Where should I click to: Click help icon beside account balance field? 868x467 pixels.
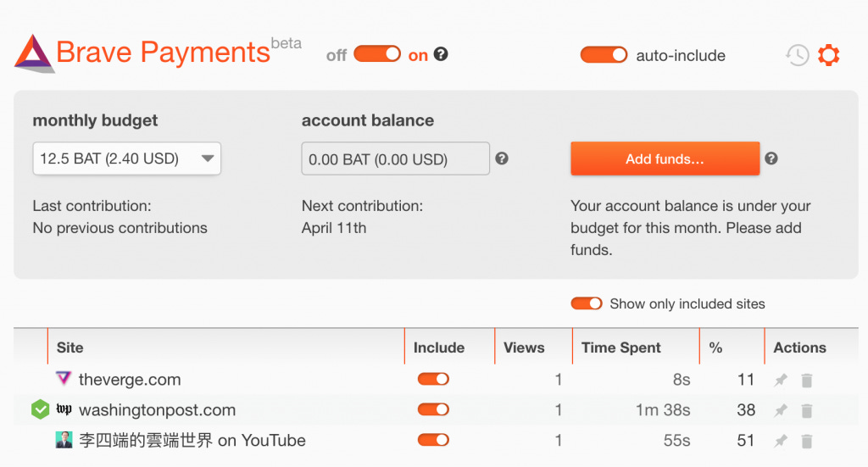(x=502, y=158)
